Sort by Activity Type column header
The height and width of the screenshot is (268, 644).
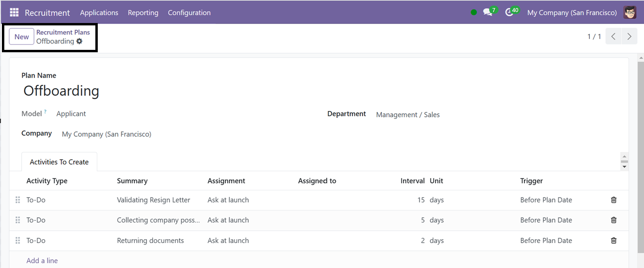47,181
